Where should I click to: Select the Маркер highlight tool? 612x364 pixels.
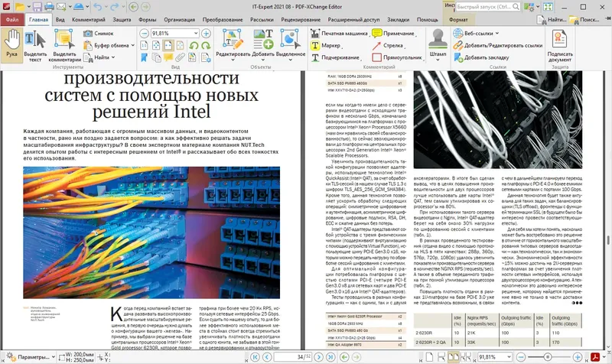click(x=326, y=46)
